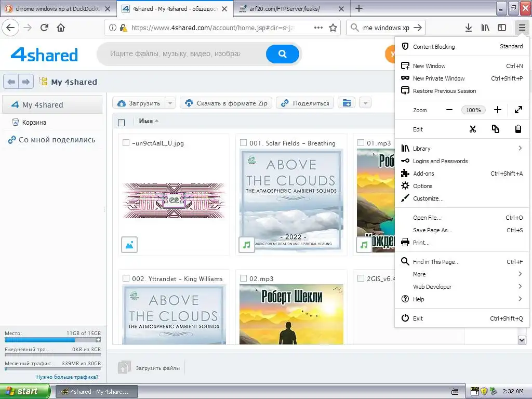Reset zoom via the 100% indicator

[x=473, y=110]
